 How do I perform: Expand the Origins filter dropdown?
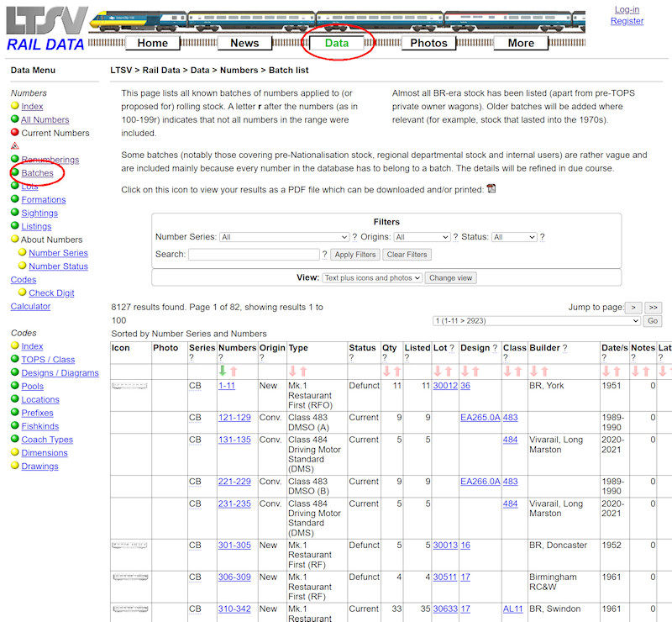[x=422, y=238]
